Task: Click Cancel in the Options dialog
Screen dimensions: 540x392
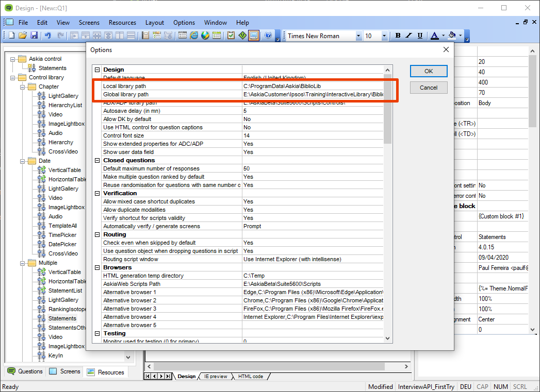Action: point(429,88)
